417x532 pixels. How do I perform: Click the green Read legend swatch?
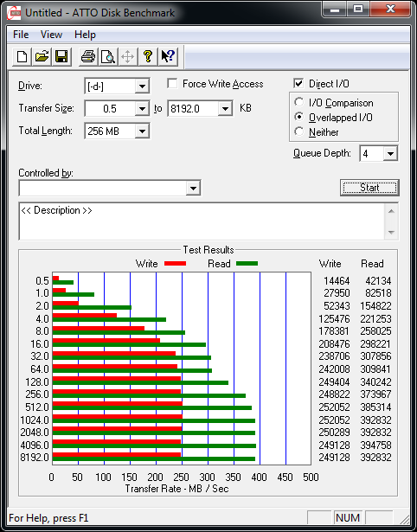point(247,264)
